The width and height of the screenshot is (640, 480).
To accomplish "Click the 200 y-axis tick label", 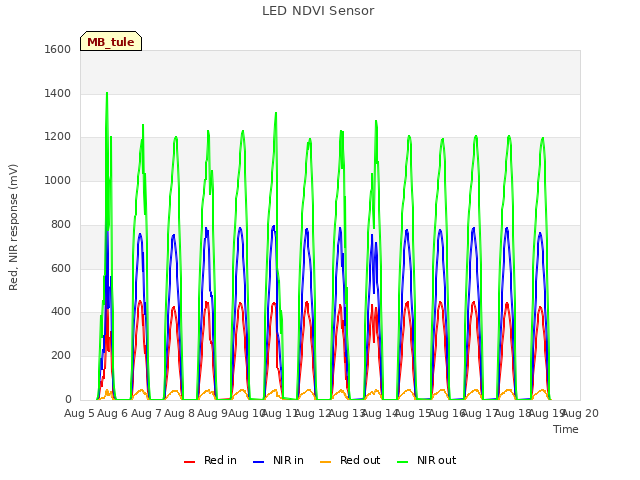I will (x=61, y=356).
